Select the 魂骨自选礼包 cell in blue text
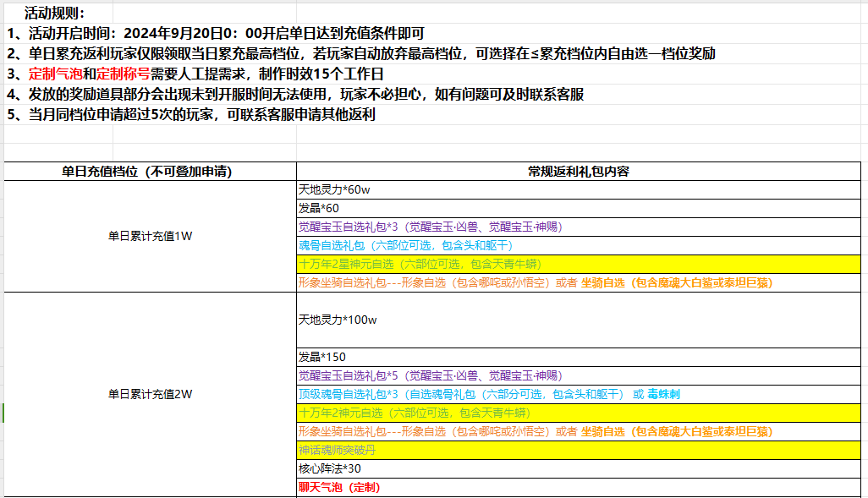 405,245
